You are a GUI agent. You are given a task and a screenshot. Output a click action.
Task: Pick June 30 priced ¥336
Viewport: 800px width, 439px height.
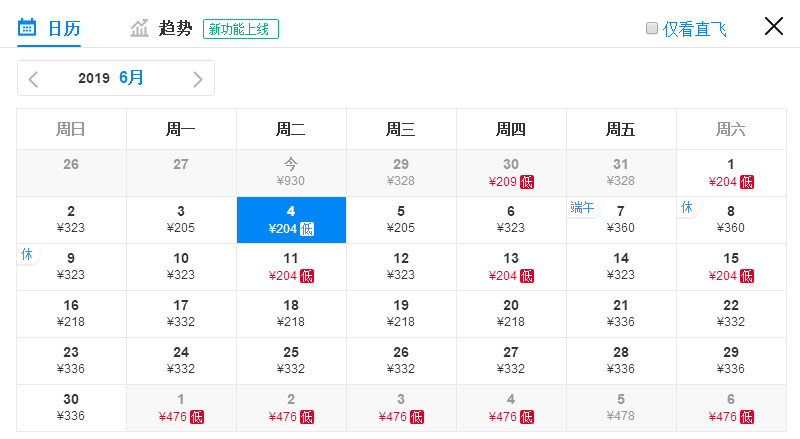pos(71,408)
